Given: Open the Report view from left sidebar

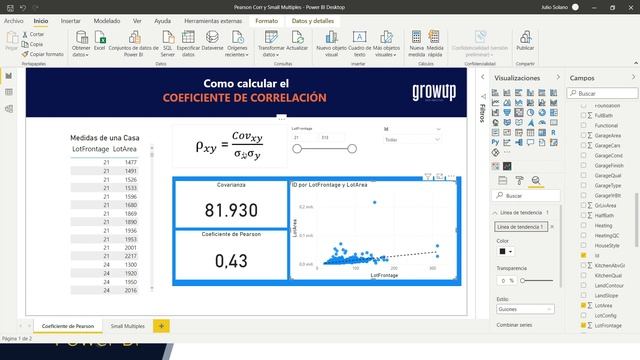Looking at the screenshot, I should click(9, 76).
